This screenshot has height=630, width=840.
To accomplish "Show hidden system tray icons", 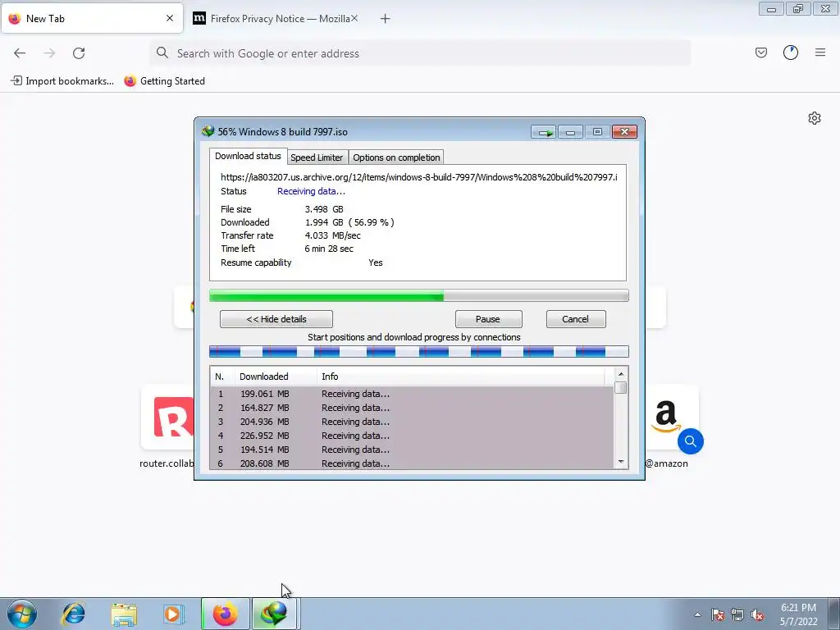I will pyautogui.click(x=697, y=614).
